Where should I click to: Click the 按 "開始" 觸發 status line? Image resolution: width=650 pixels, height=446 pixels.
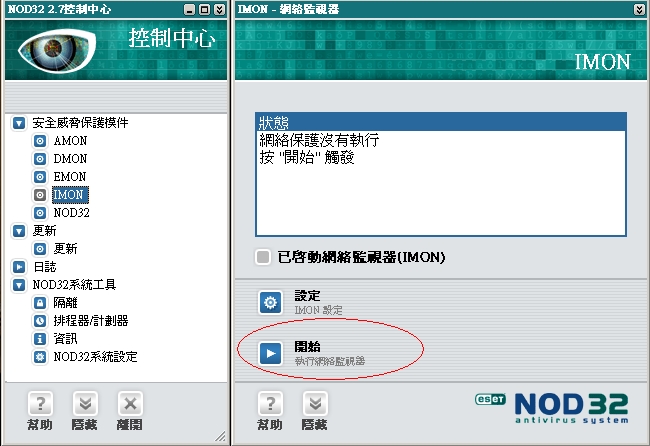pos(307,158)
